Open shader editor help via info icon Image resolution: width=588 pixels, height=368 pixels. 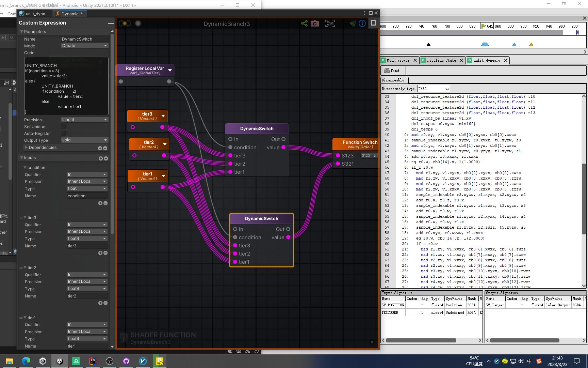coord(362,24)
